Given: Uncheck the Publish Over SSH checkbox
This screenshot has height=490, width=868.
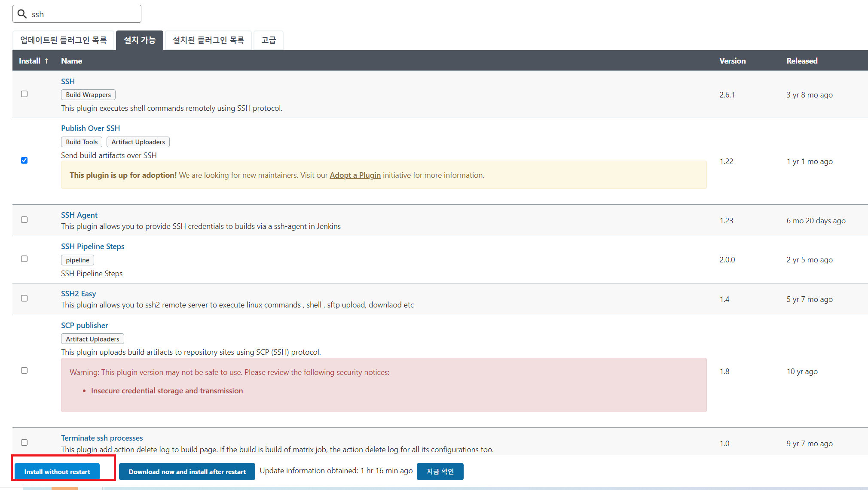Looking at the screenshot, I should [24, 161].
